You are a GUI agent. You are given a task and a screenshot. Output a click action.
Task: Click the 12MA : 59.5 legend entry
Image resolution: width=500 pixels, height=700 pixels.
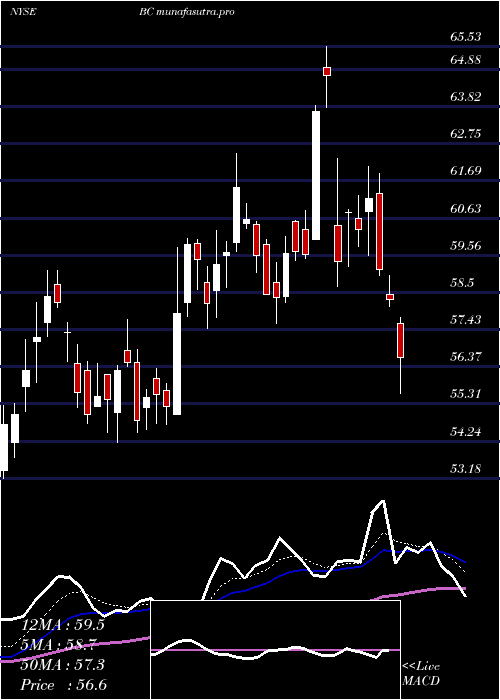[63, 625]
